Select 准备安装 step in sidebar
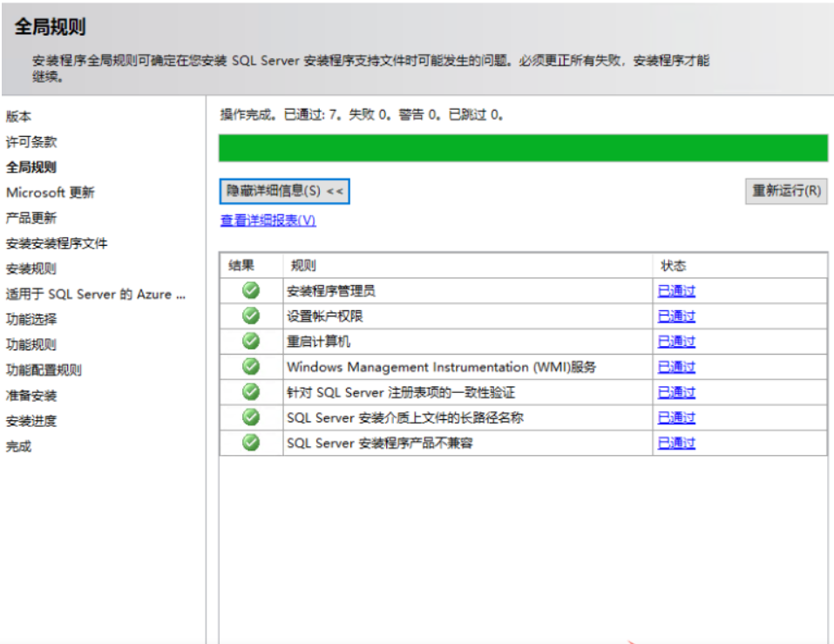 click(31, 396)
